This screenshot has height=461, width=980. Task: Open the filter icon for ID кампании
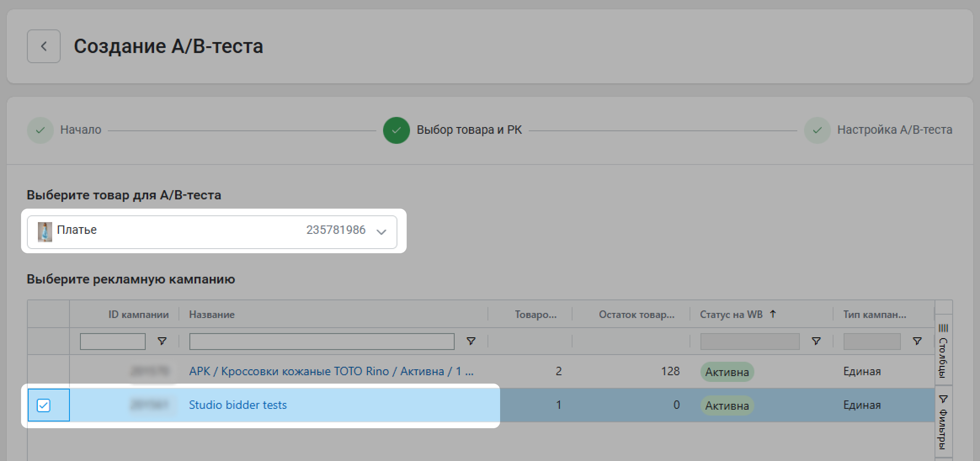(162, 341)
